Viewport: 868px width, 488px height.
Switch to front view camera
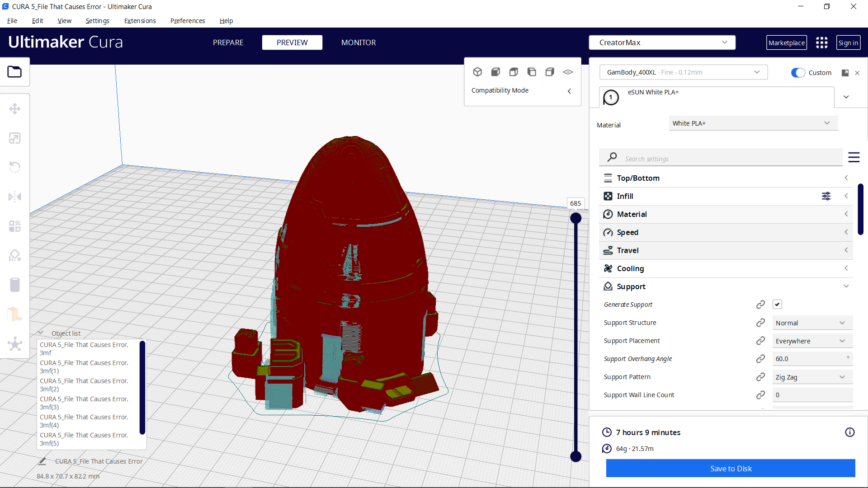click(x=495, y=72)
